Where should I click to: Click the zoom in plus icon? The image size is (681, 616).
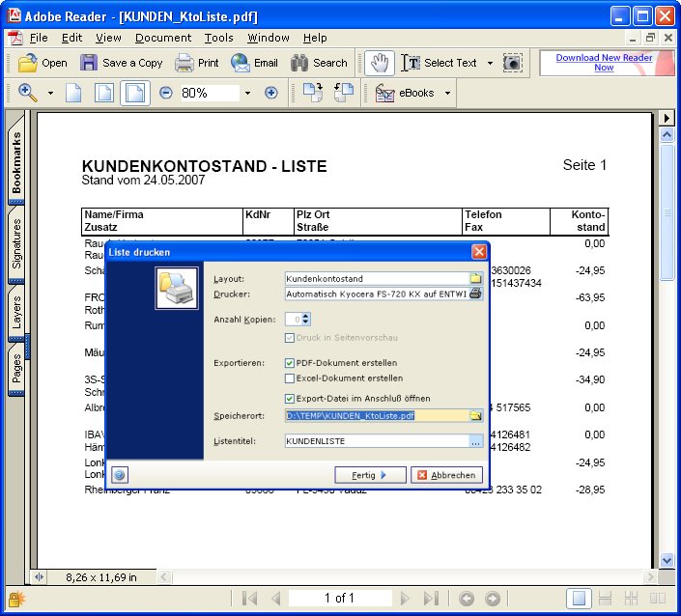[x=271, y=93]
